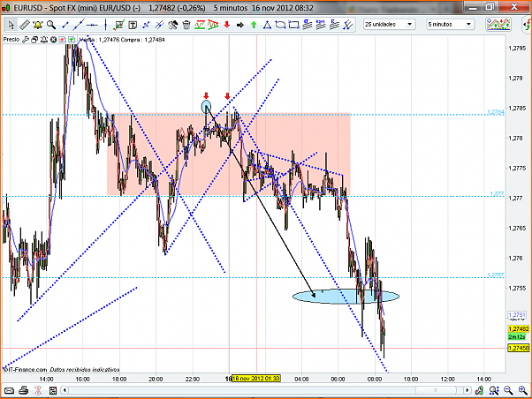Click the magnifier with vertical arrows icon

coord(494,391)
